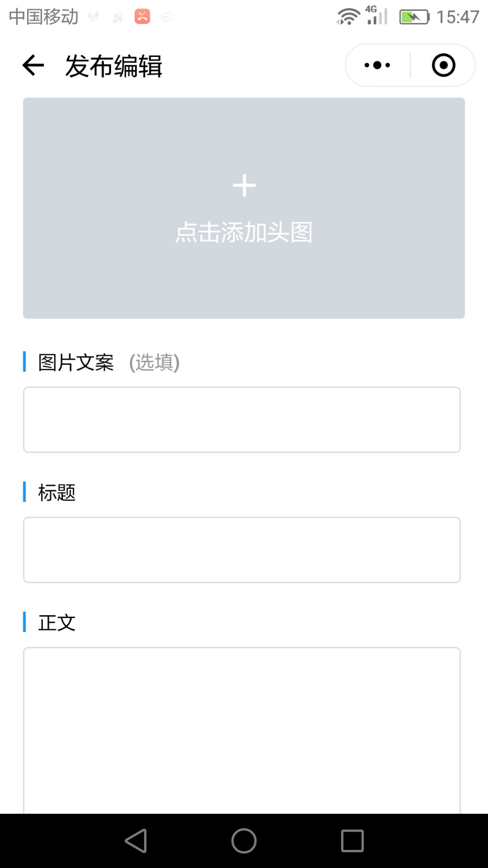This screenshot has height=868, width=488.
Task: Click the 中国移动 carrier label
Action: [x=44, y=17]
